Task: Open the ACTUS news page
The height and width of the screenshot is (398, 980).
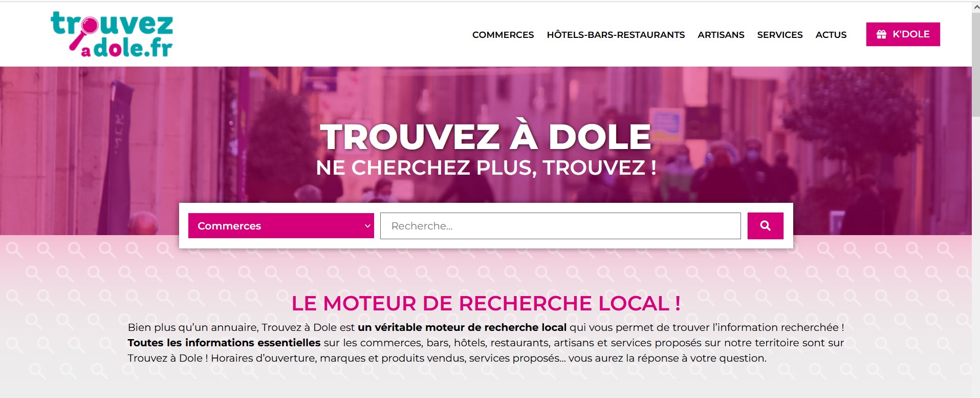Action: click(x=831, y=35)
